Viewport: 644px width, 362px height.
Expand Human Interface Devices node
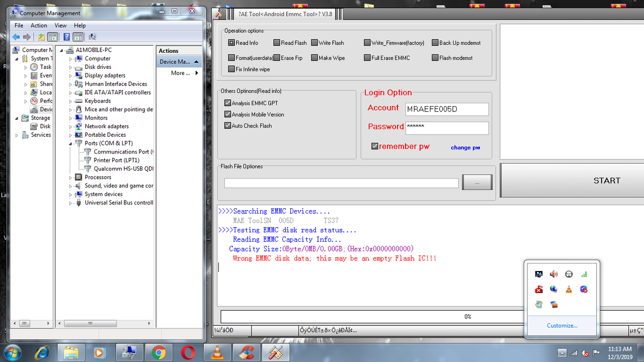pos(71,84)
